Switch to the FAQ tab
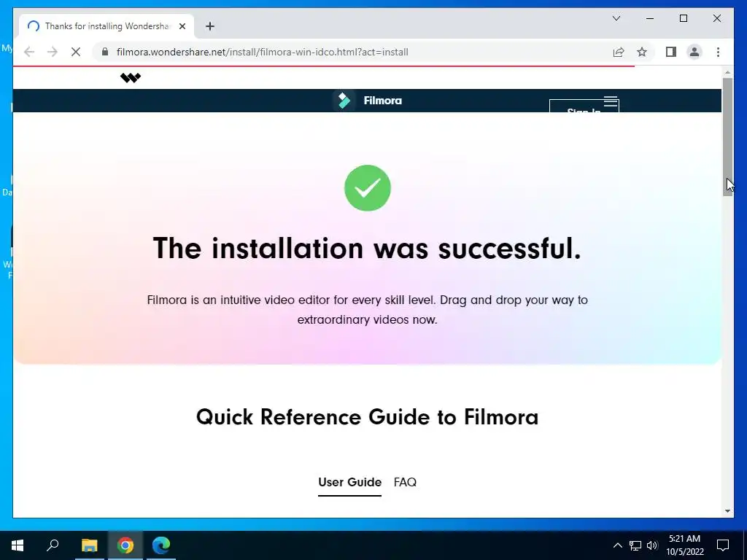The width and height of the screenshot is (747, 560). pos(405,483)
